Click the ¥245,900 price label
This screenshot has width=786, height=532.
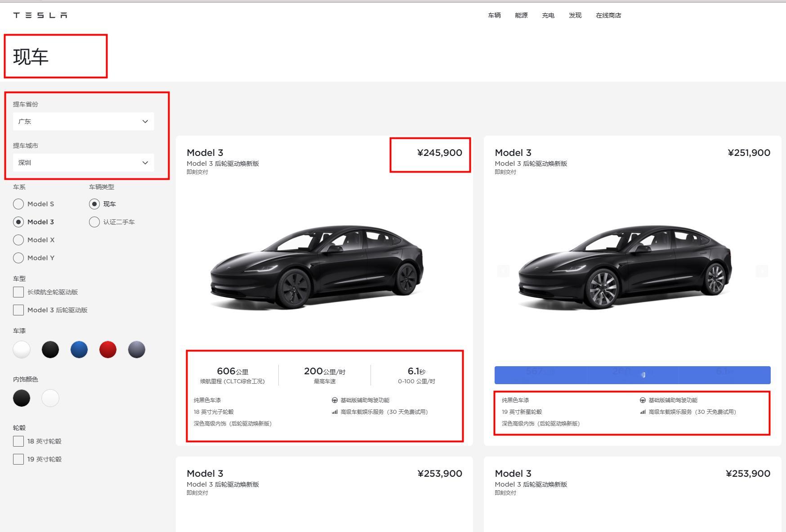pyautogui.click(x=440, y=153)
